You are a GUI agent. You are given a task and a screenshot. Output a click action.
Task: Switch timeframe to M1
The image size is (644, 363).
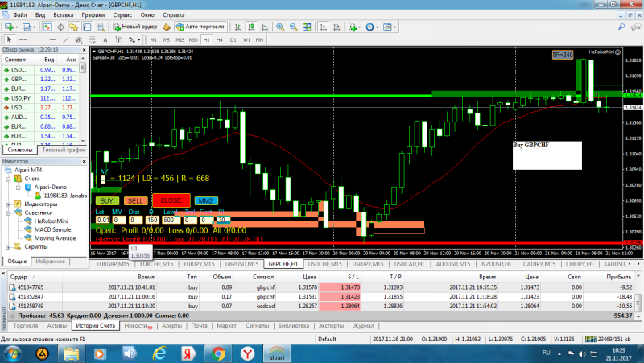153,39
